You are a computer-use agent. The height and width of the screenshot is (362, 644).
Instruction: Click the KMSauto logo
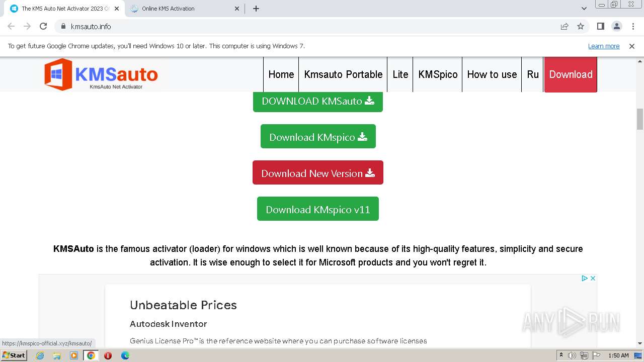(x=101, y=74)
